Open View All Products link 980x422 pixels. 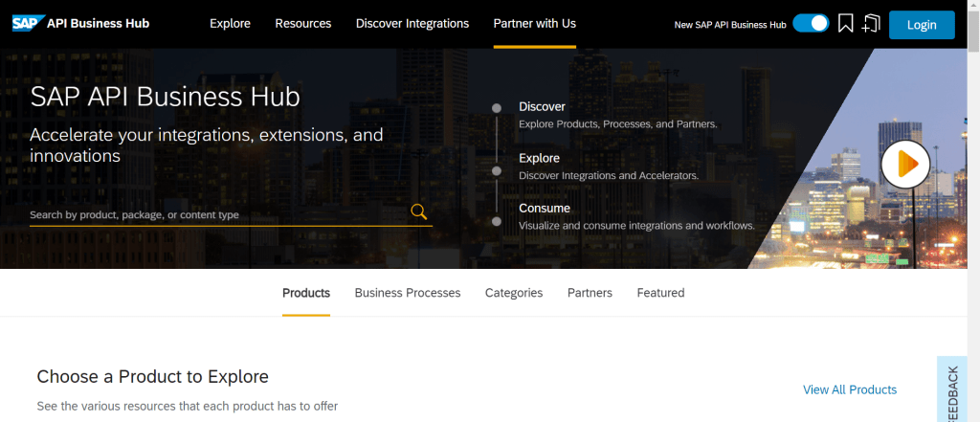pyautogui.click(x=850, y=389)
